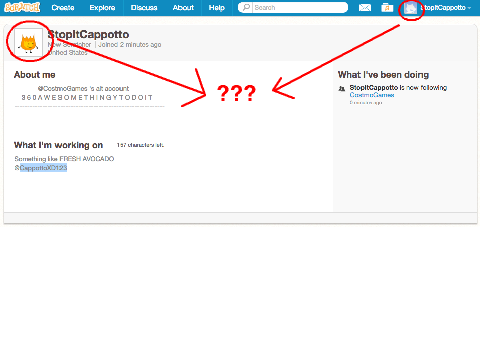Expand the StopItCappotto account dropdown

(x=445, y=8)
